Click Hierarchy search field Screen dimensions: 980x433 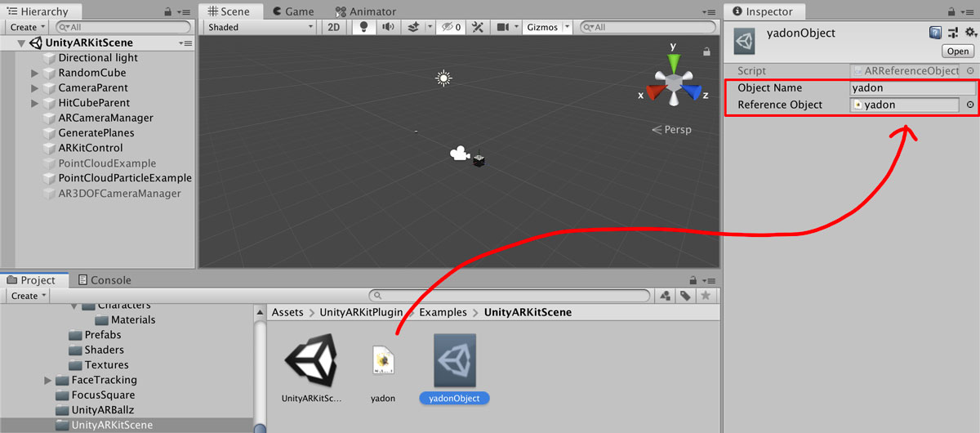tap(123, 27)
